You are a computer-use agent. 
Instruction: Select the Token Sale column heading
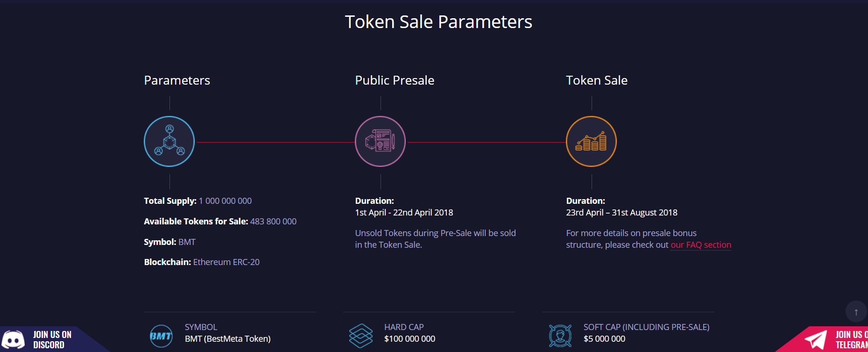pyautogui.click(x=597, y=80)
